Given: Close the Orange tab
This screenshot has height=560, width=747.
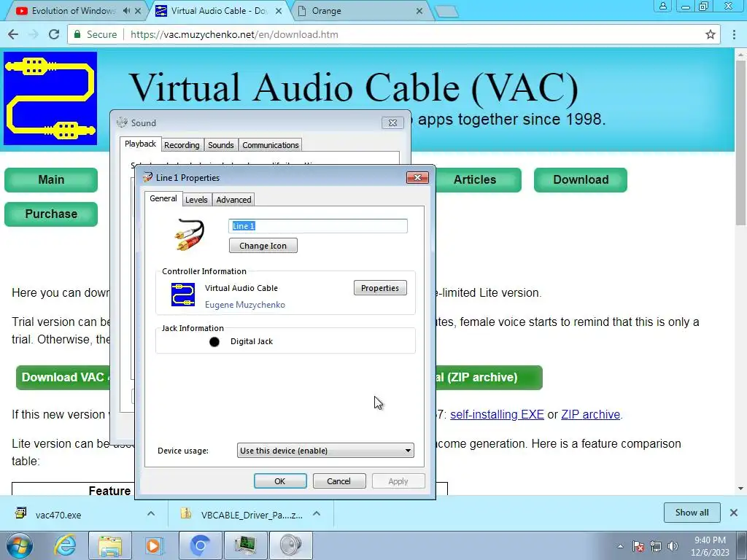Looking at the screenshot, I should [x=419, y=10].
